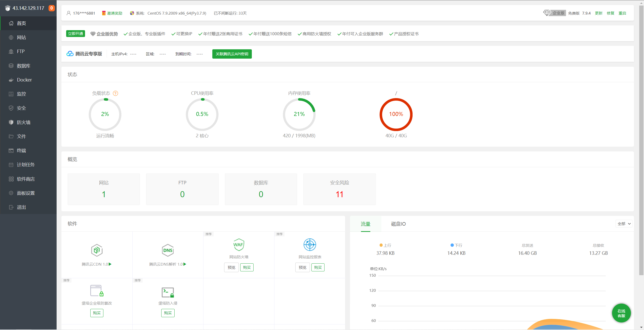Click the load status help question icon

(x=115, y=93)
